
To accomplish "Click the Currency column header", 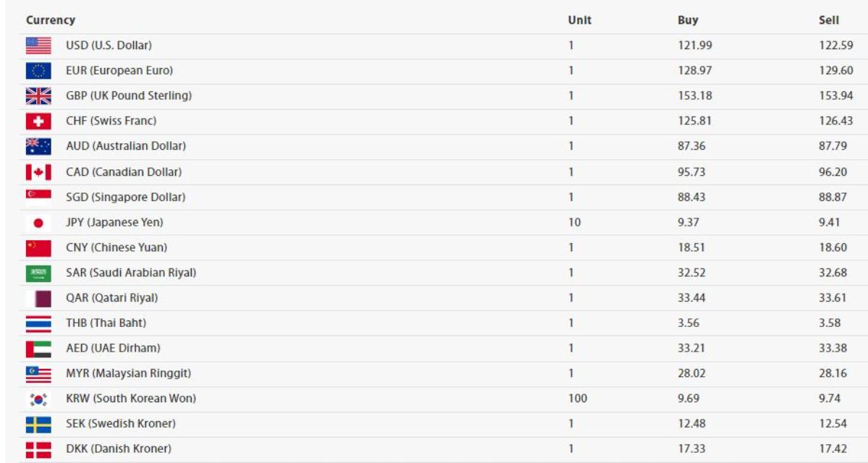I will pyautogui.click(x=51, y=20).
